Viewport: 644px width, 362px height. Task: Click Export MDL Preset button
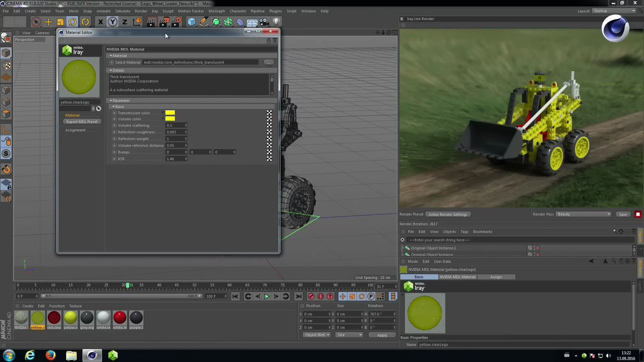pyautogui.click(x=82, y=122)
